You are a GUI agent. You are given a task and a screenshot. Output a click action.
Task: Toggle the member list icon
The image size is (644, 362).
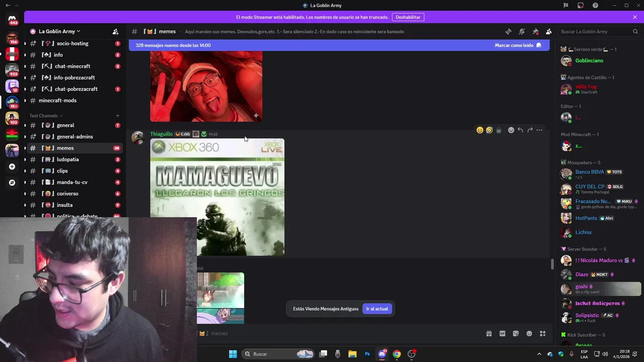549,31
